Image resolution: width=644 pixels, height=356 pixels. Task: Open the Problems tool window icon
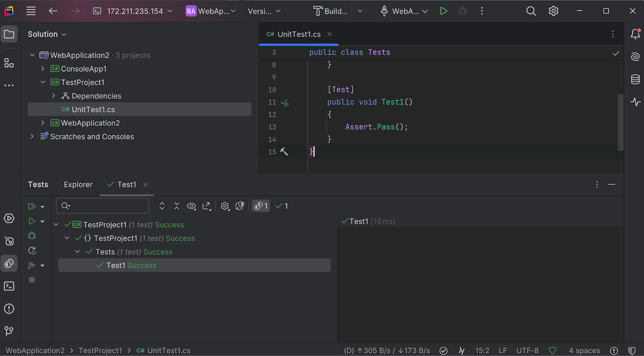[x=9, y=308]
